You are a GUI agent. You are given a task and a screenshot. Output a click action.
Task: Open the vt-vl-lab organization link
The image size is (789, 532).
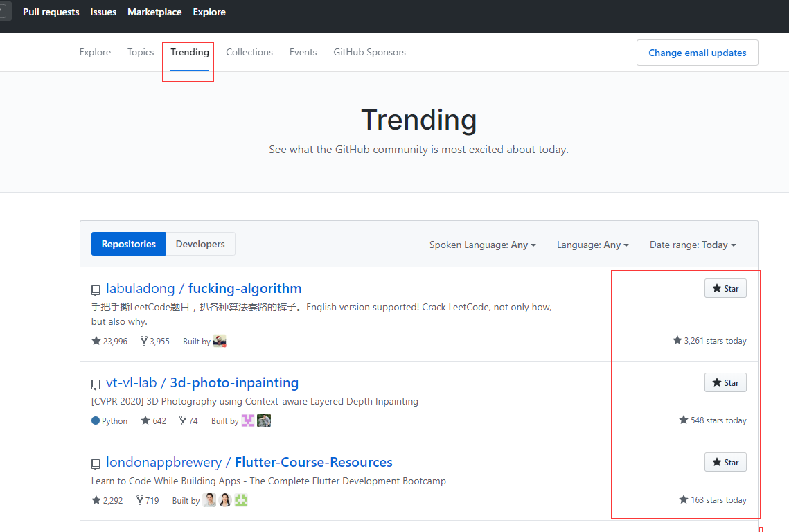(132, 382)
